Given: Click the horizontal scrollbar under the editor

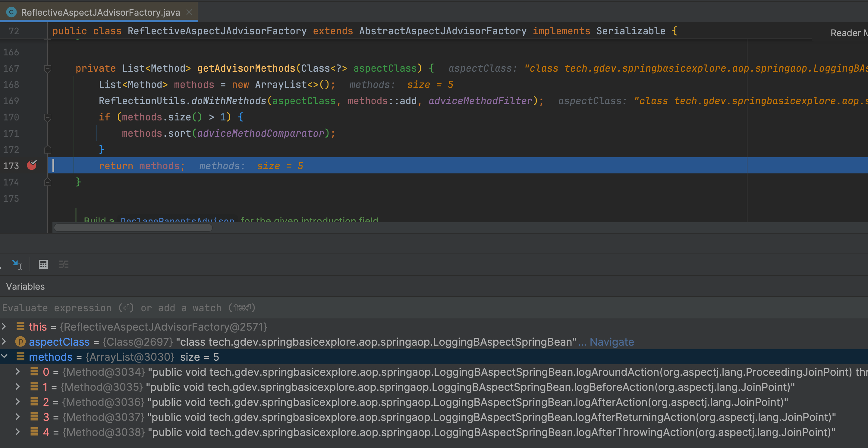Looking at the screenshot, I should (133, 228).
